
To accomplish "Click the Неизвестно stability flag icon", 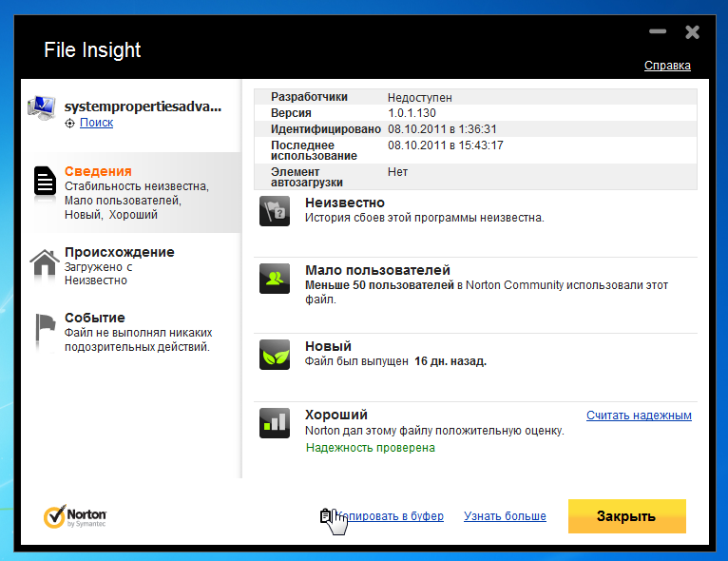I will coord(275,211).
